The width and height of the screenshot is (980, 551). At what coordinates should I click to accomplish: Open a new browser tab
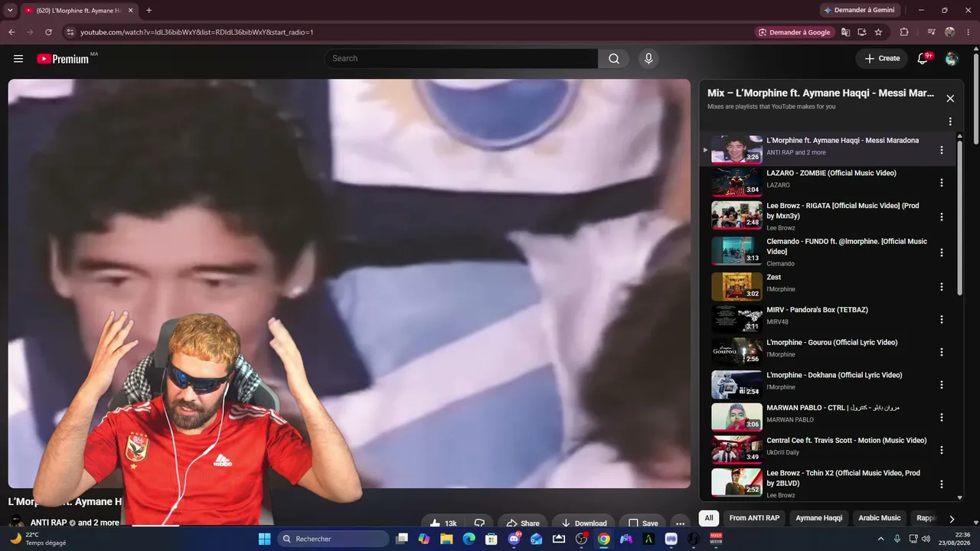149,11
